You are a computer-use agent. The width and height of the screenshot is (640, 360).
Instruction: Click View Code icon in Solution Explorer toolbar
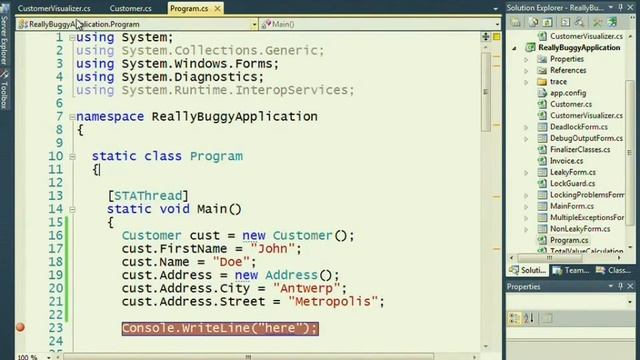point(565,22)
